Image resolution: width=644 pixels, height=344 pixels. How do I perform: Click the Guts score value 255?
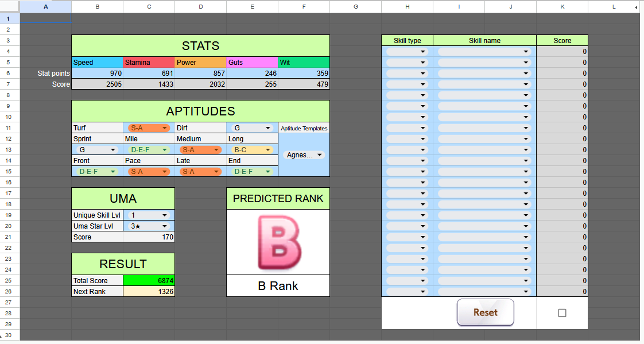tap(252, 84)
